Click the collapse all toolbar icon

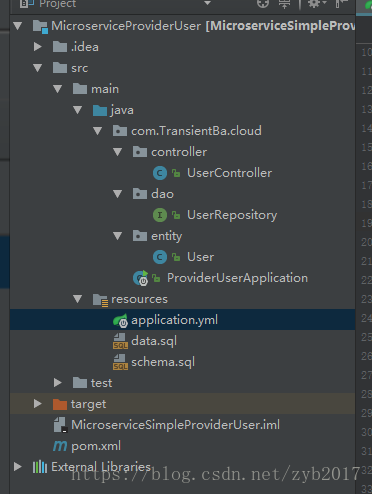(285, 4)
